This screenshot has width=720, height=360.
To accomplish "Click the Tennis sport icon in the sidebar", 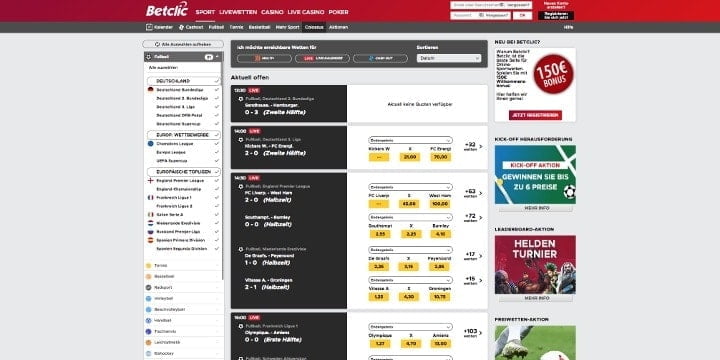I will (148, 265).
